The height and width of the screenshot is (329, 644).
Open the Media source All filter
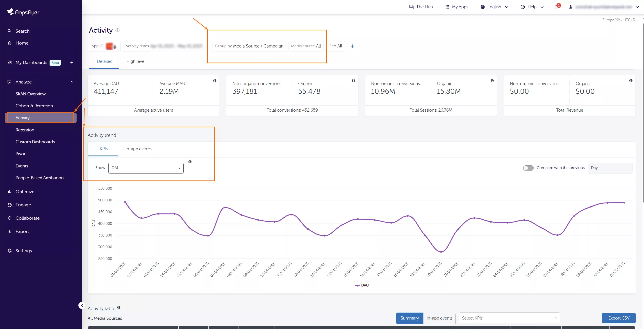[306, 46]
